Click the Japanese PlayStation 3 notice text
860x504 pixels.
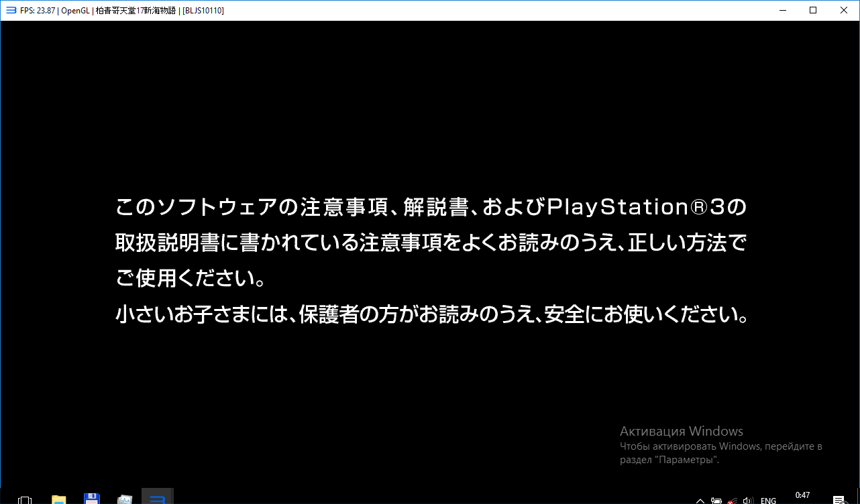tap(431, 260)
